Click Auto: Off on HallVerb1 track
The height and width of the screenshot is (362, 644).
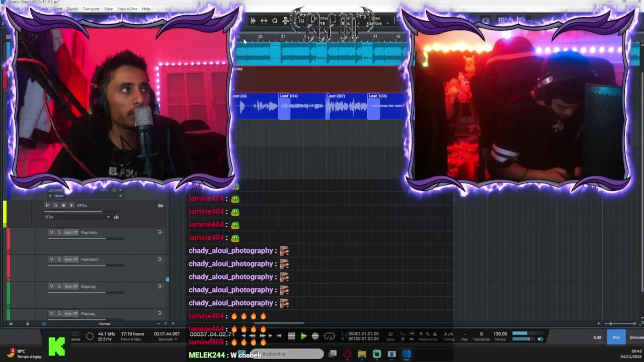click(x=71, y=259)
